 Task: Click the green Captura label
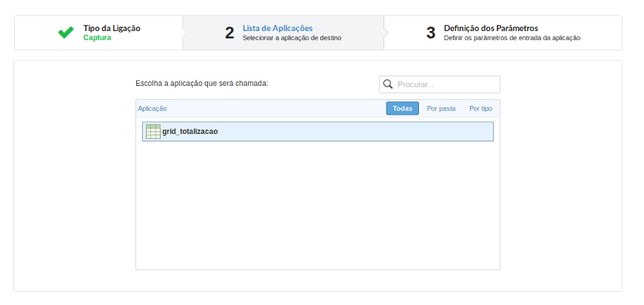coord(97,38)
